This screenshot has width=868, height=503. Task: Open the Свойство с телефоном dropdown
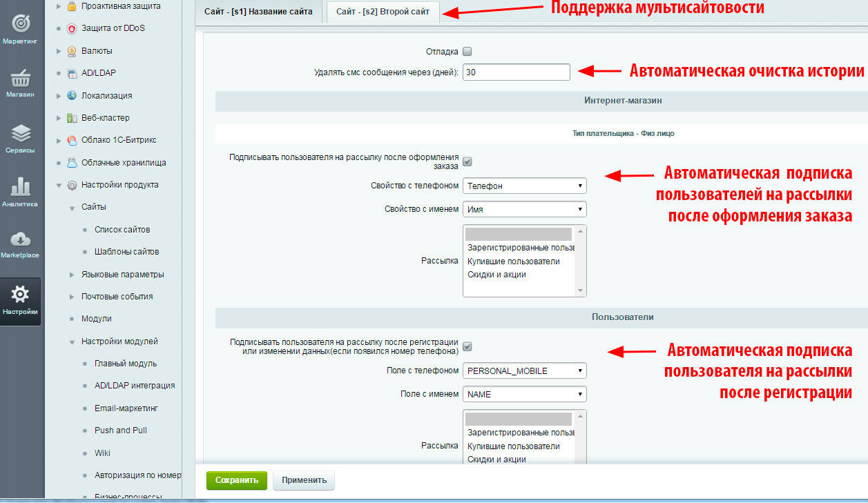coord(524,186)
